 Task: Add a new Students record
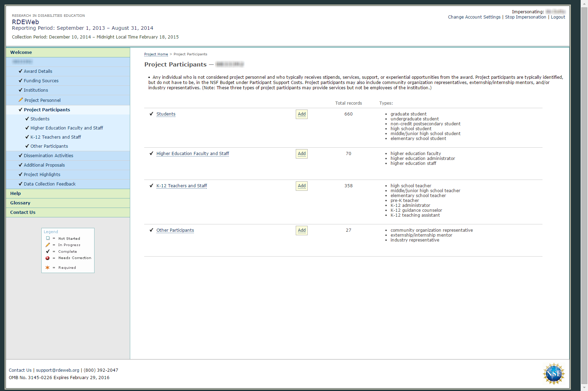click(302, 114)
